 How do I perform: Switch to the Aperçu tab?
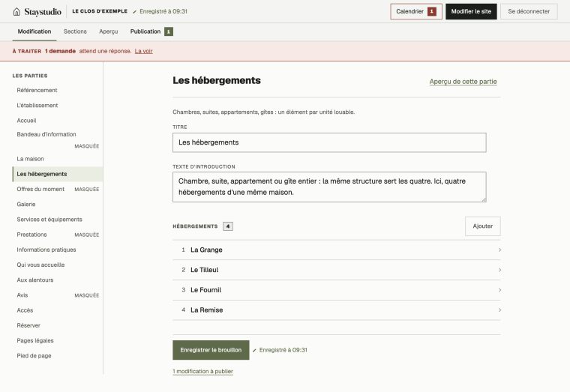tap(108, 31)
